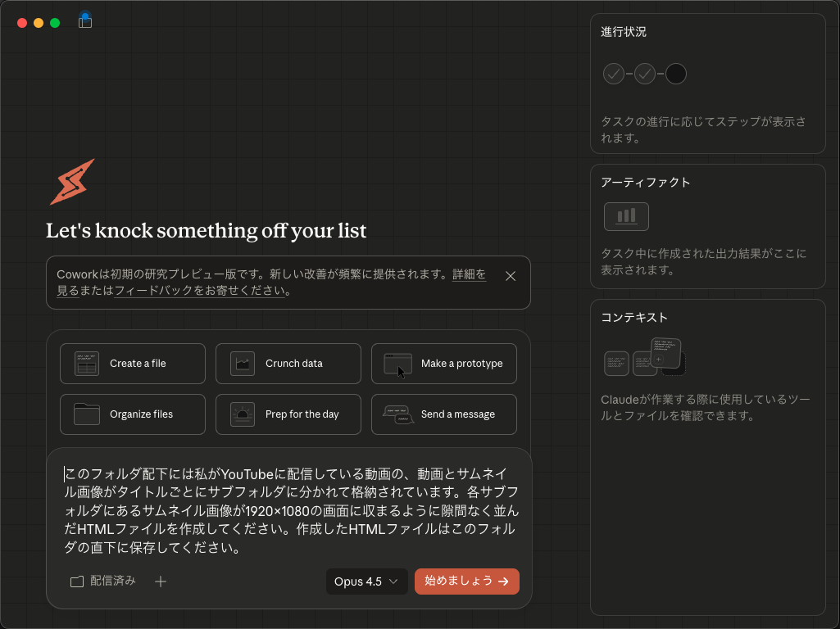This screenshot has width=840, height=629.
Task: Select the 配信済み folder chip
Action: tap(103, 581)
